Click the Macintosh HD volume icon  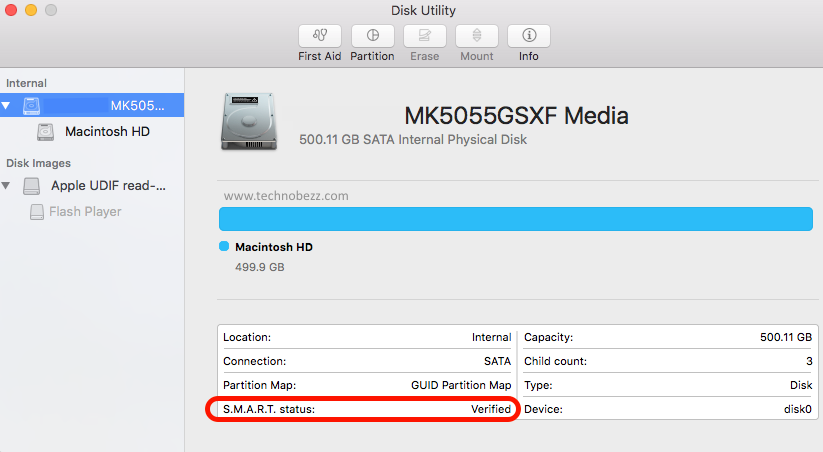click(x=46, y=132)
